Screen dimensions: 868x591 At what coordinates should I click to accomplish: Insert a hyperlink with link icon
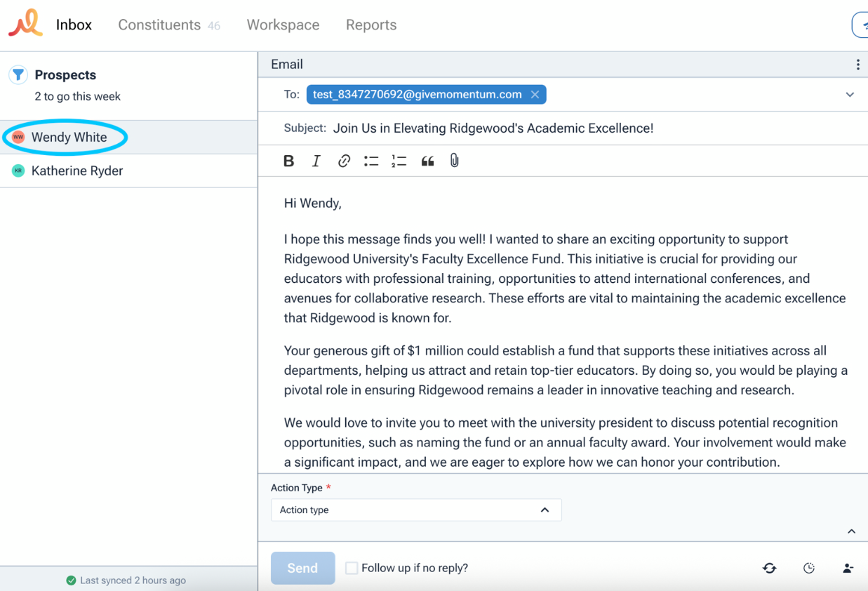point(344,161)
